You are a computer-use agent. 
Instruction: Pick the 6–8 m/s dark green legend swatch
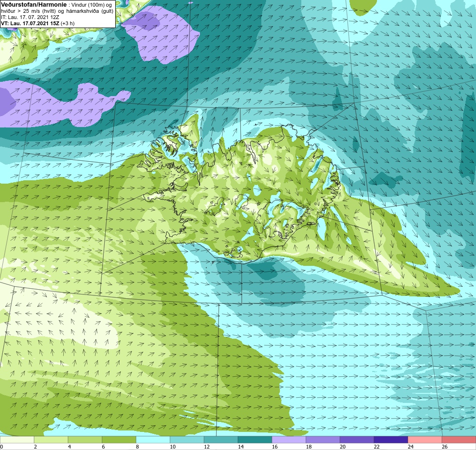click(x=119, y=440)
